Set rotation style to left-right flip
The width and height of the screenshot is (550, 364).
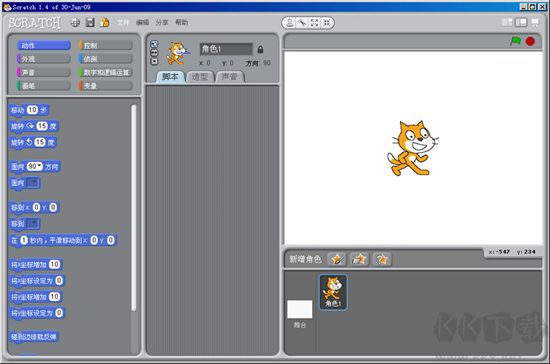click(154, 53)
